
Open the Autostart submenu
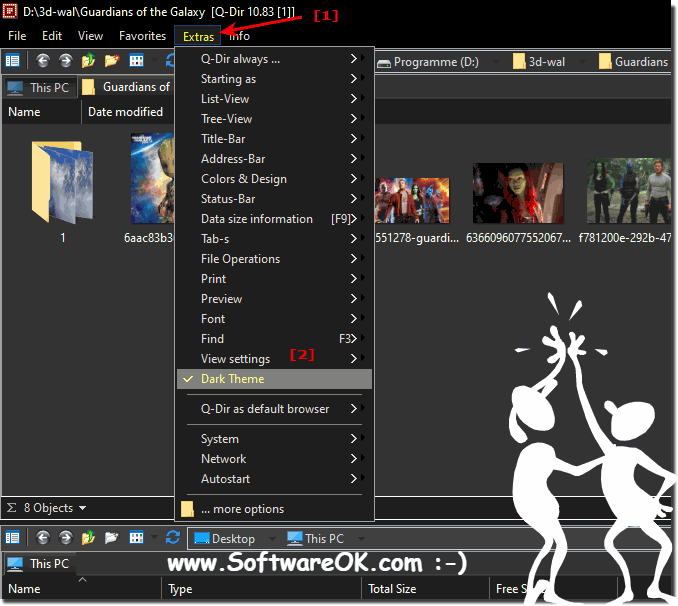click(x=275, y=479)
